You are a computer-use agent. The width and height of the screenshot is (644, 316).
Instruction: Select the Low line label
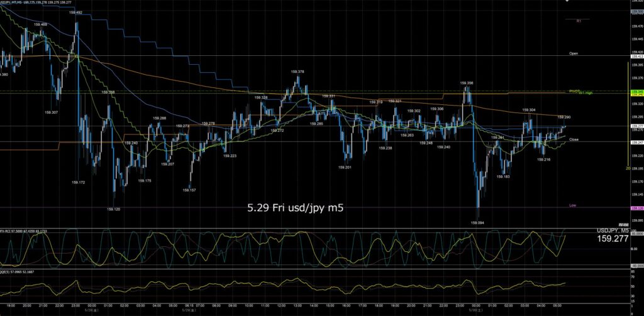[572, 205]
